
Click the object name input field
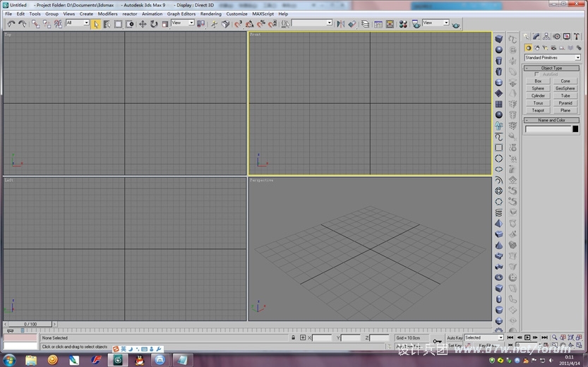pyautogui.click(x=548, y=129)
